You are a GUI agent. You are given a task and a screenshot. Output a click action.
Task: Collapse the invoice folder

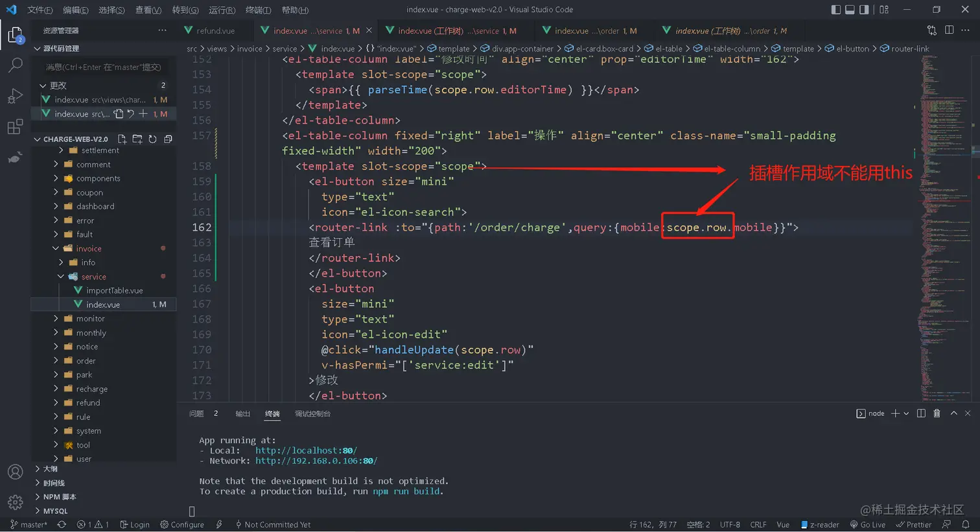pos(56,249)
